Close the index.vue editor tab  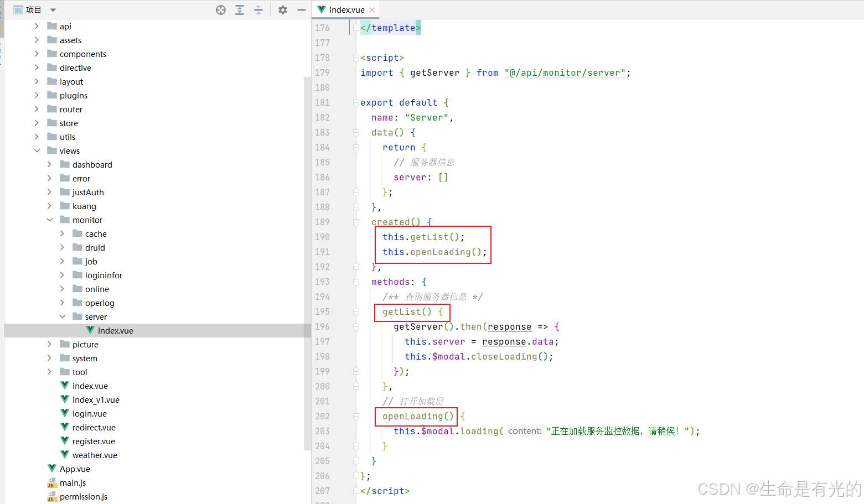(x=372, y=10)
